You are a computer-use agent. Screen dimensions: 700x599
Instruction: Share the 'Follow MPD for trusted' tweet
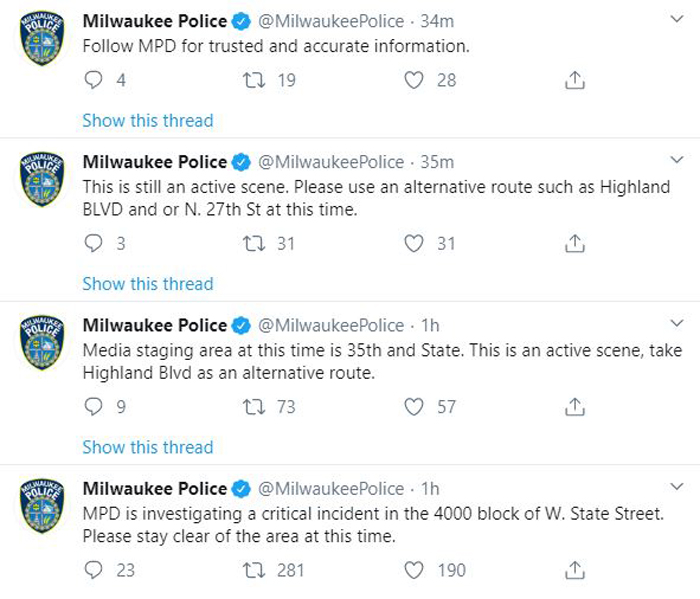[x=575, y=80]
